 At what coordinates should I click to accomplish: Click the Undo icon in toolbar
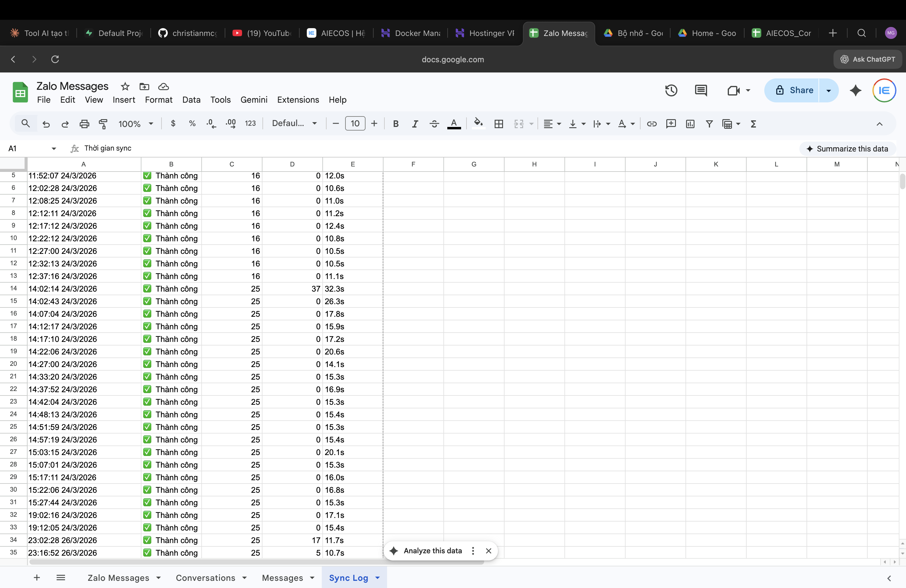click(x=46, y=124)
